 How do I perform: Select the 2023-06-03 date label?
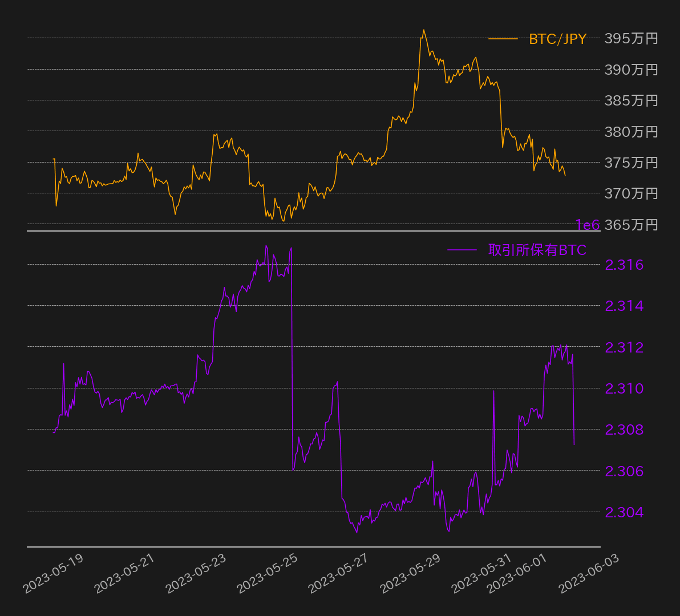(588, 574)
